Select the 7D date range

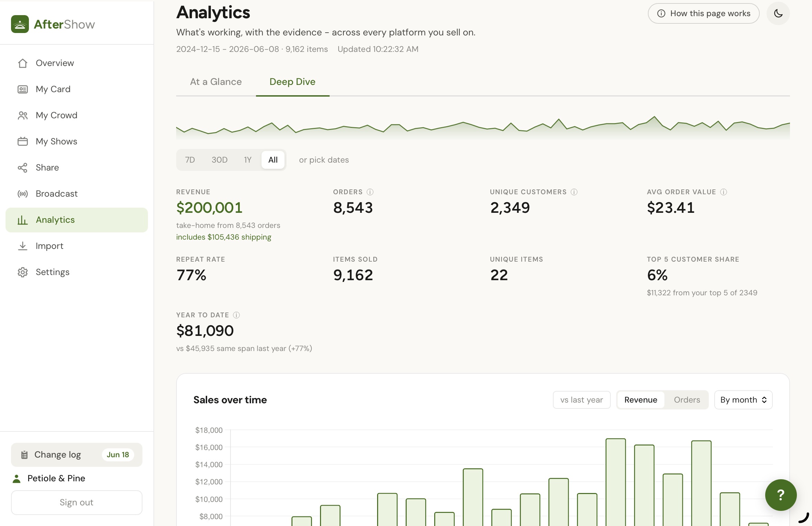(190, 160)
